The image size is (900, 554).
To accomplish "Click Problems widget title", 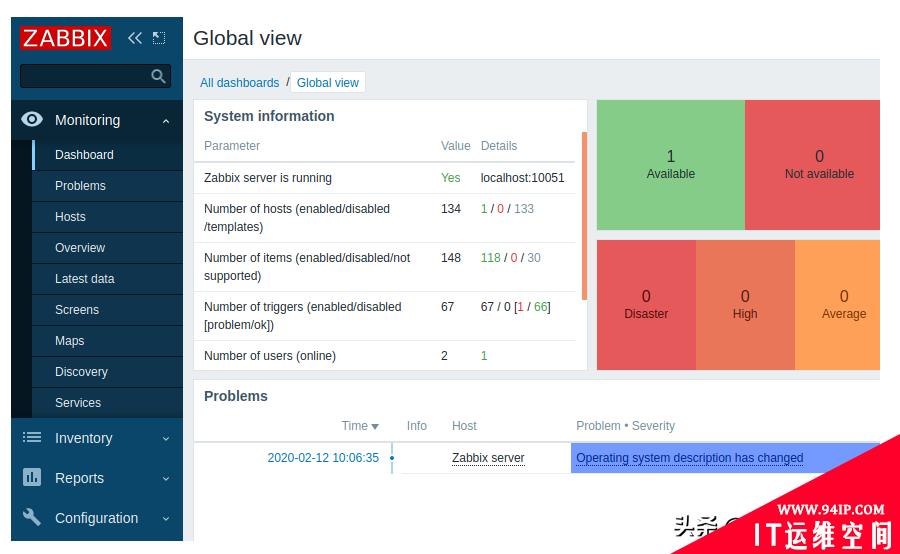I will [x=236, y=396].
